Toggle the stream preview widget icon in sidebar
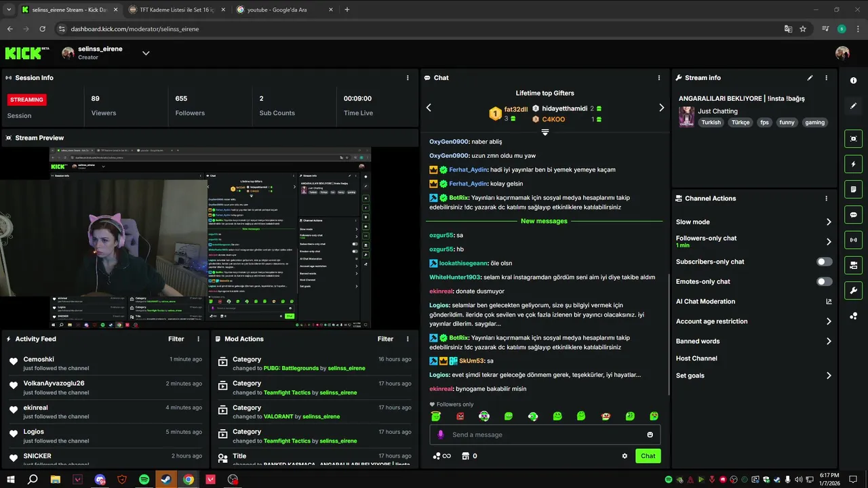The height and width of the screenshot is (488, 868). (853, 138)
